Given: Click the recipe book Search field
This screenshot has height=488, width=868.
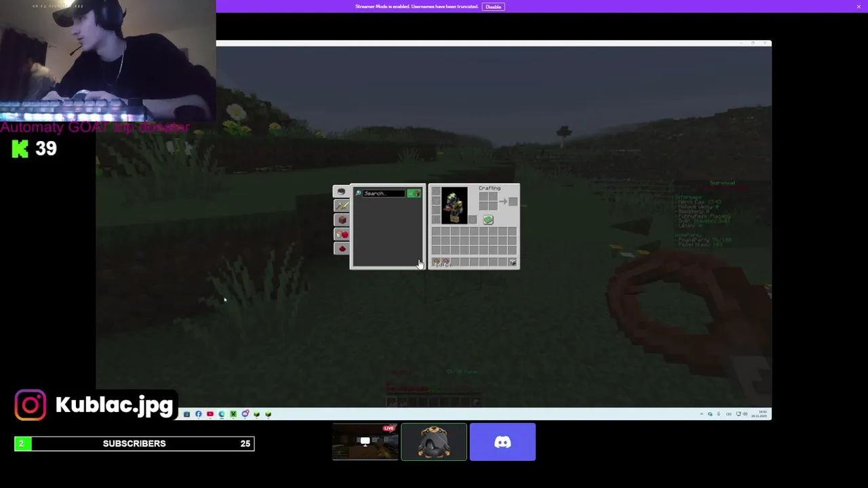Looking at the screenshot, I should click(384, 193).
